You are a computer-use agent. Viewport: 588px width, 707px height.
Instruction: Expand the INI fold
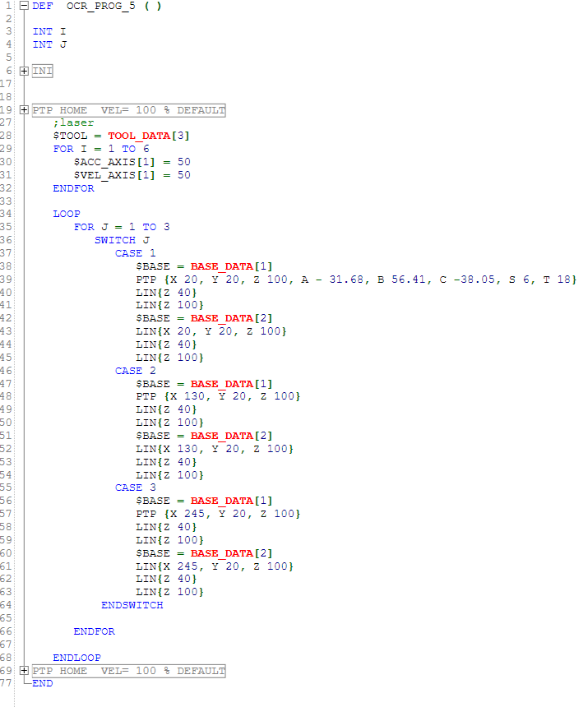pos(25,71)
